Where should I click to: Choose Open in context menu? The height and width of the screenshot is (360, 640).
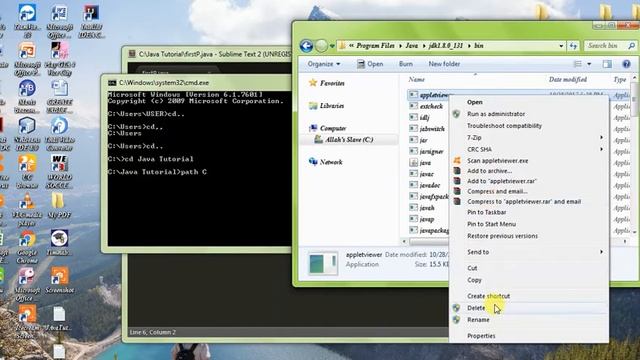529,102
